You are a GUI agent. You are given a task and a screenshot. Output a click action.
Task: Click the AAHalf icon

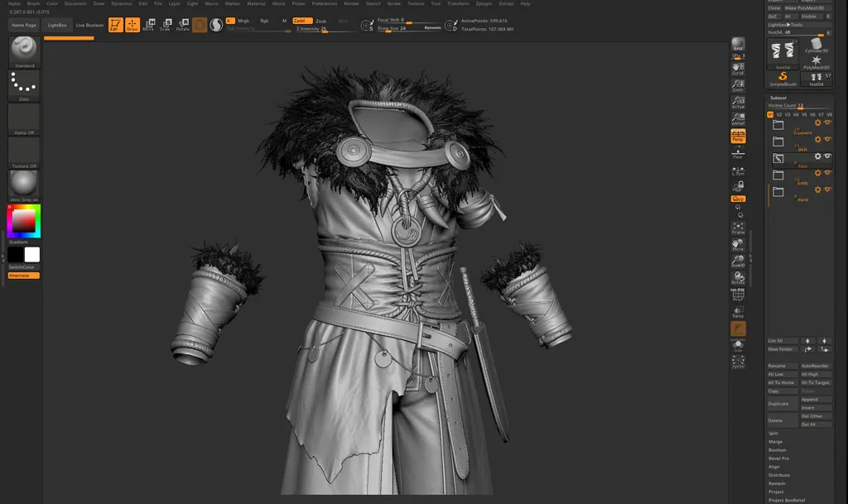pos(738,119)
